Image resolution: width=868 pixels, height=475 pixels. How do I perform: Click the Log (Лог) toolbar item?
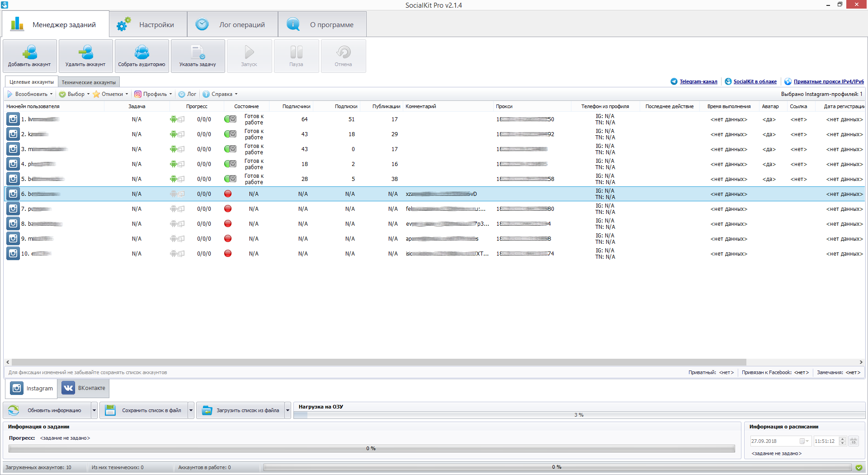[x=187, y=94]
